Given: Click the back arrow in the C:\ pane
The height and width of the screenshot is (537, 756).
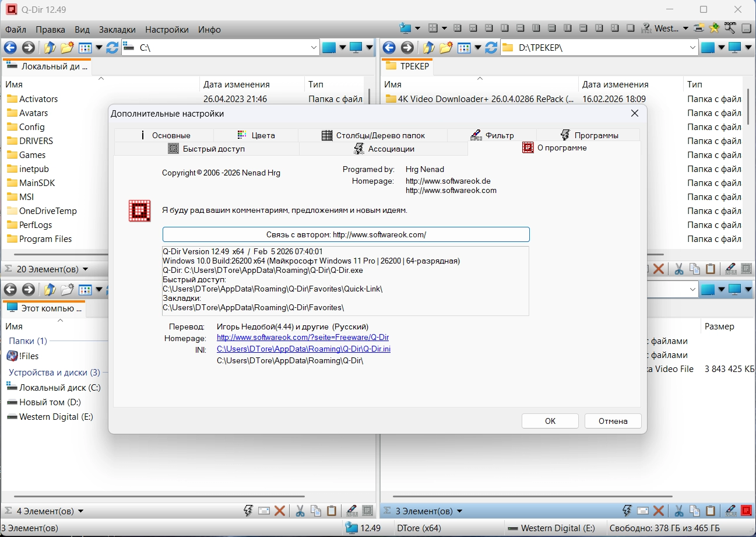Looking at the screenshot, I should click(x=10, y=48).
